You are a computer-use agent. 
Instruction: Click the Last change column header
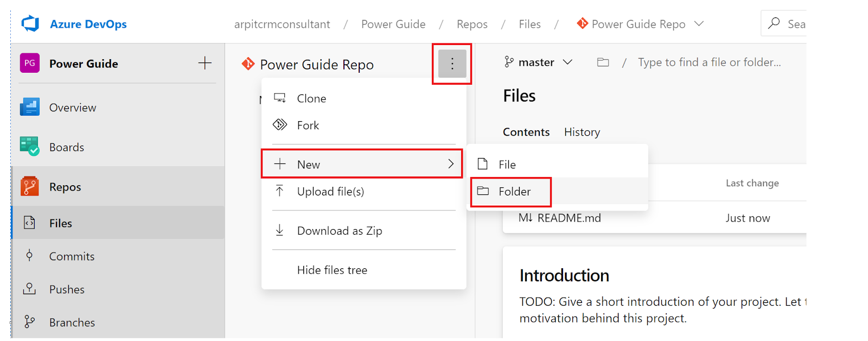752,183
